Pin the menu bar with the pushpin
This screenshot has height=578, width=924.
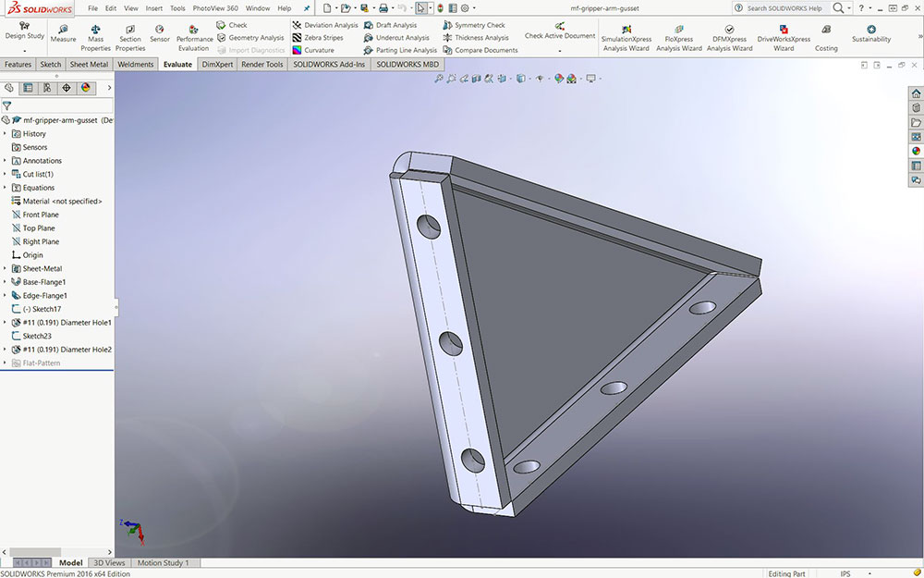[x=307, y=8]
